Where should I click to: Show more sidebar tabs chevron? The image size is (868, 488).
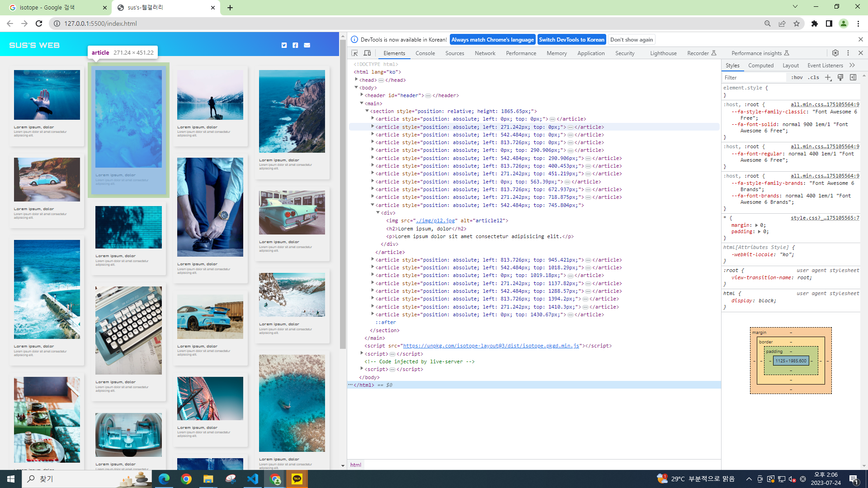tap(852, 66)
